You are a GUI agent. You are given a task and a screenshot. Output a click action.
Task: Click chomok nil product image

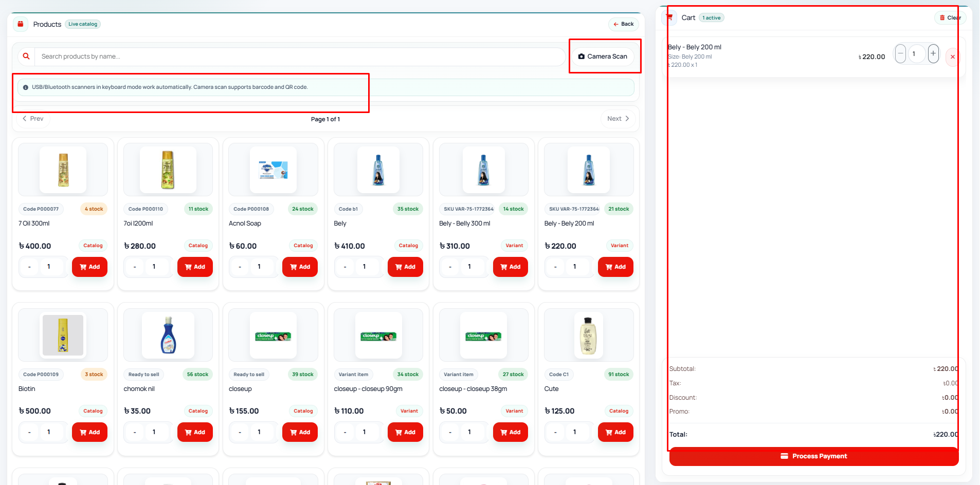click(x=168, y=335)
